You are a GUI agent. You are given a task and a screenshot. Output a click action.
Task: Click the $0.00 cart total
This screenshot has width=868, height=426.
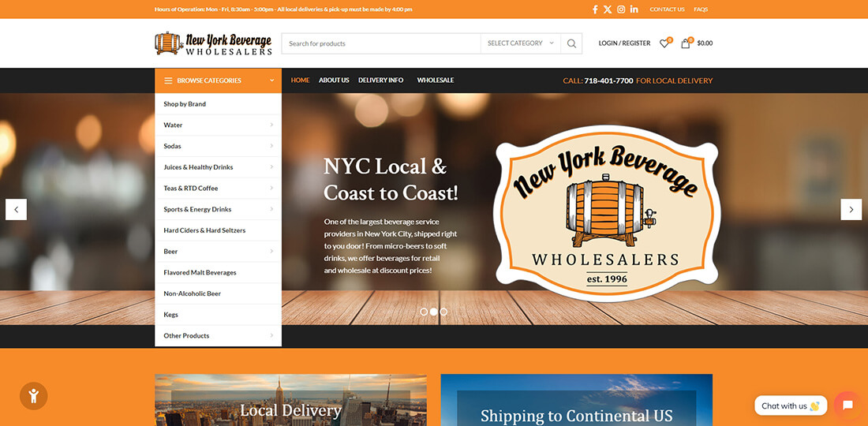[x=705, y=43]
